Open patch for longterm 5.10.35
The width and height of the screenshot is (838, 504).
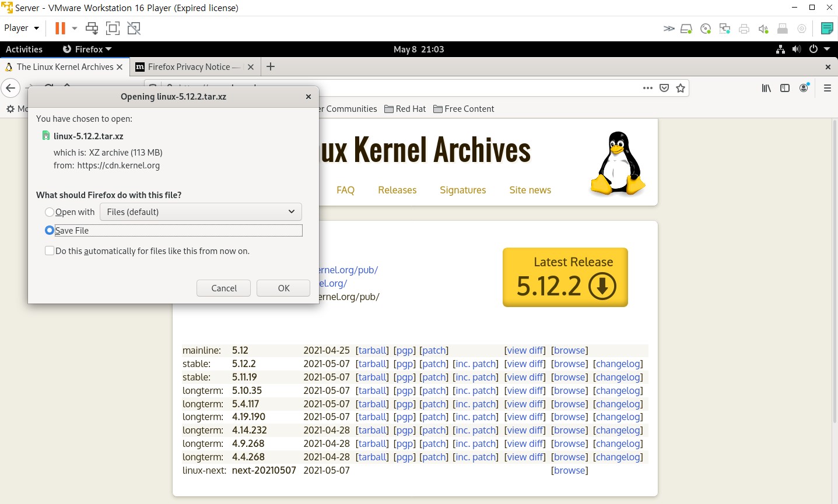pos(434,391)
